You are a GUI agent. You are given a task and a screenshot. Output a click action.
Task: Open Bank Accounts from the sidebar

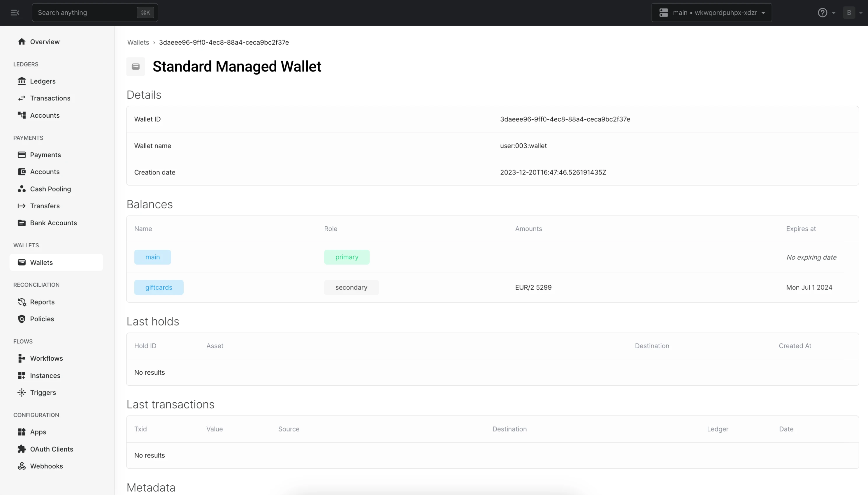tap(53, 223)
